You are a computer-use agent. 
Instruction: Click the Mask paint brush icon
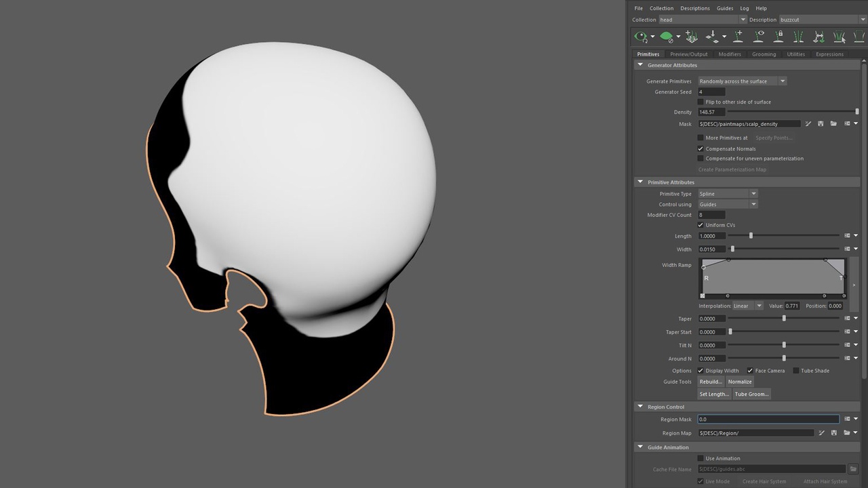pos(808,124)
